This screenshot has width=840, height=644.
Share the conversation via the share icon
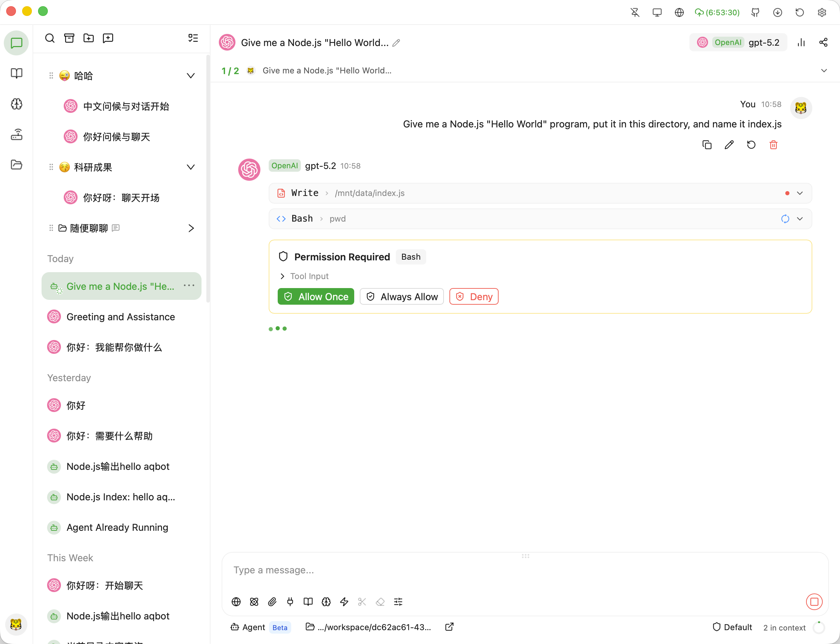coord(823,42)
